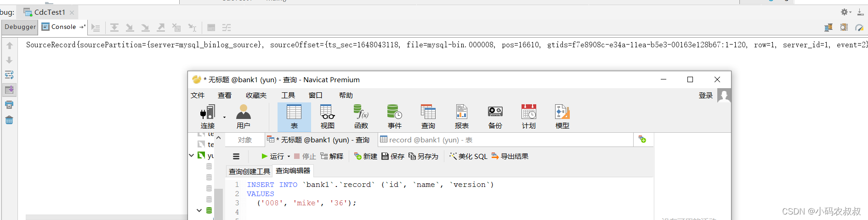Click the 模型 model icon in Navicat
The width and height of the screenshot is (868, 220).
click(x=562, y=117)
